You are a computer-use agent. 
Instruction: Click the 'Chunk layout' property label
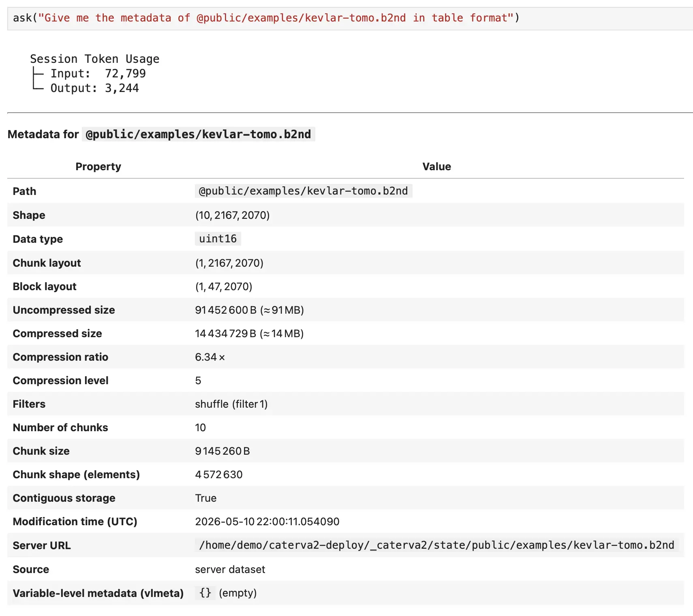click(x=47, y=263)
